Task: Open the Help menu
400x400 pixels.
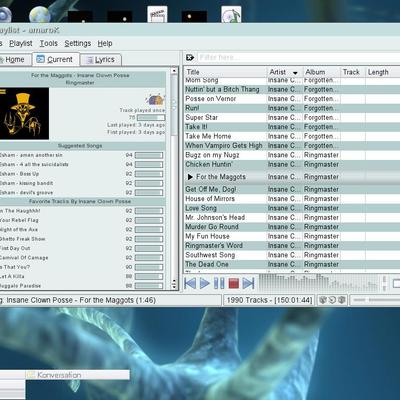Action: click(105, 43)
